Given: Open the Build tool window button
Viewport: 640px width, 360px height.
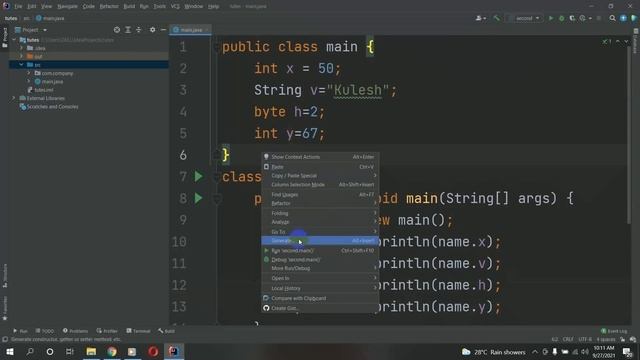Looking at the screenshot, I should [167, 331].
